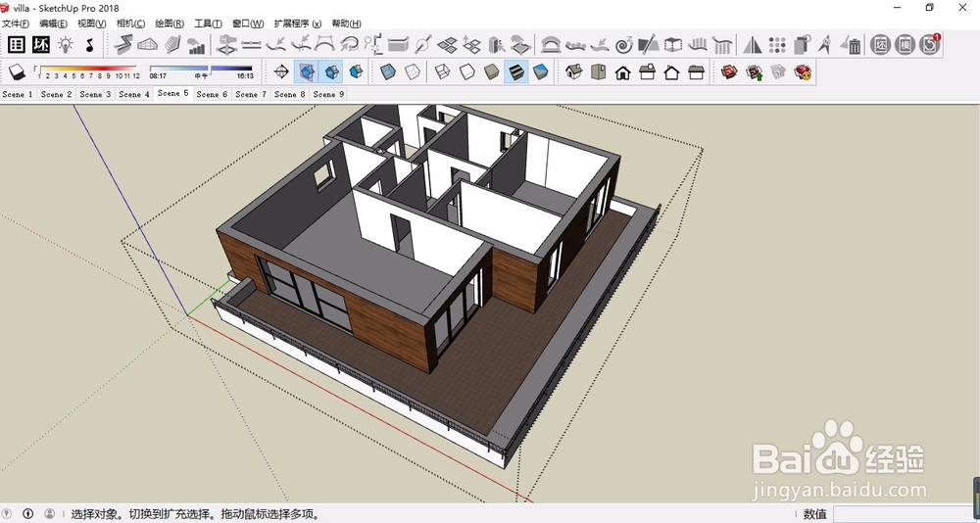The image size is (980, 523).
Task: Click the trash can purge icon
Action: click(851, 44)
